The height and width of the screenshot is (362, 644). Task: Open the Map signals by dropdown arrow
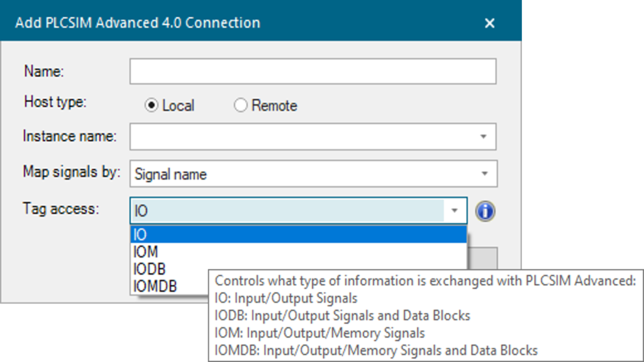(x=484, y=174)
